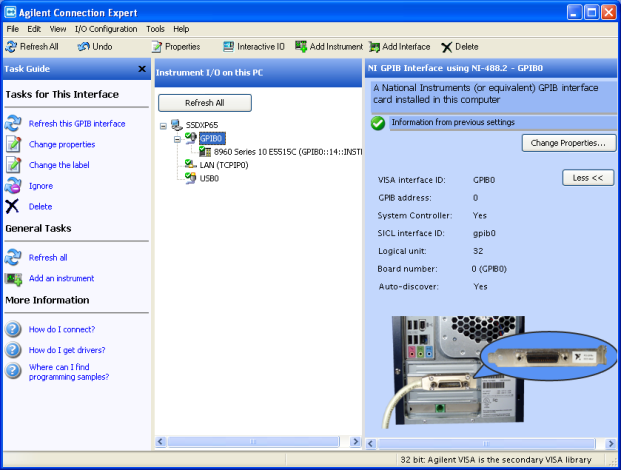This screenshot has height=470, width=621.
Task: Select the SSDXP65 tree item label
Action: tap(202, 125)
